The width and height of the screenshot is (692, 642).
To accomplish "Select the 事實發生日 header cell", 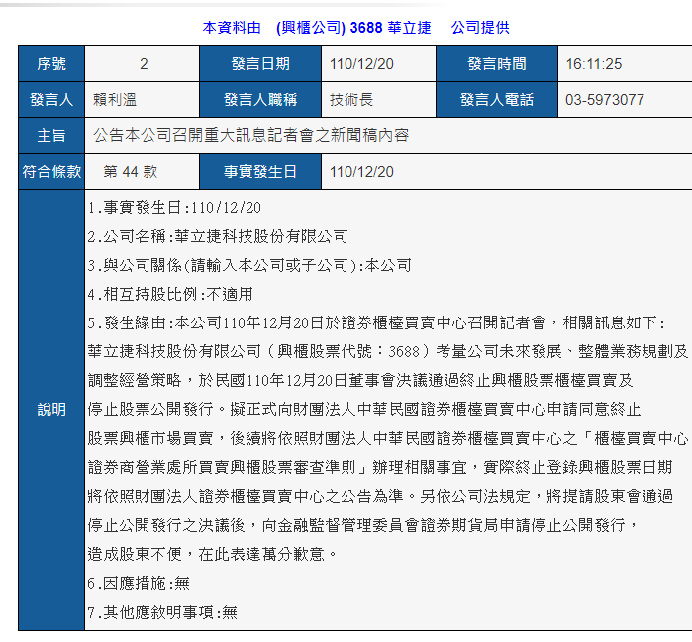I will click(x=260, y=172).
